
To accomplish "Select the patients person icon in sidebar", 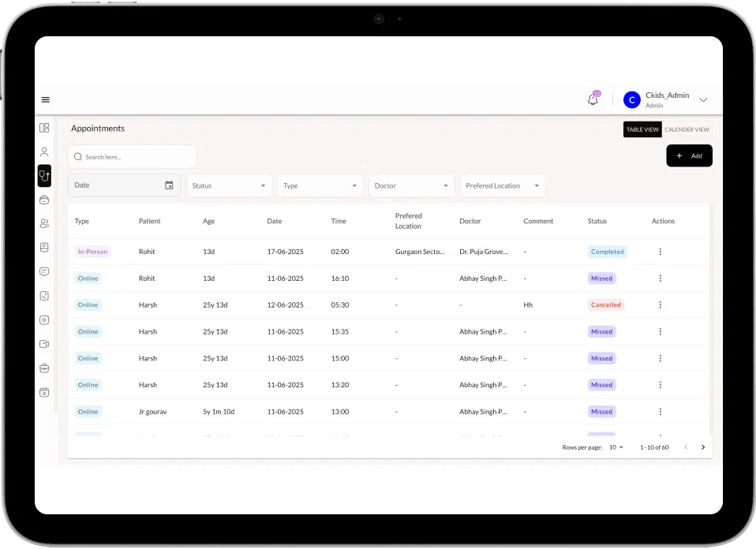I will click(x=44, y=151).
